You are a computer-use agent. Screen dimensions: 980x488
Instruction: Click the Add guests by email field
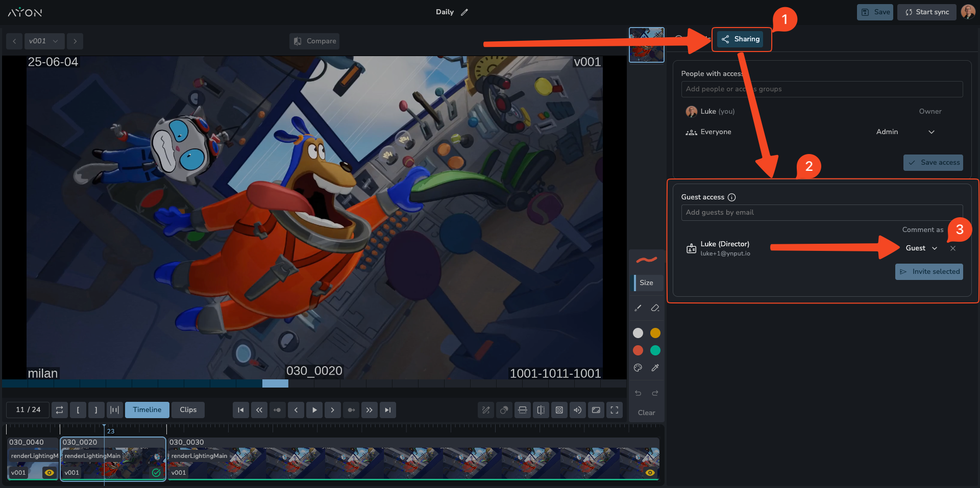coord(822,213)
